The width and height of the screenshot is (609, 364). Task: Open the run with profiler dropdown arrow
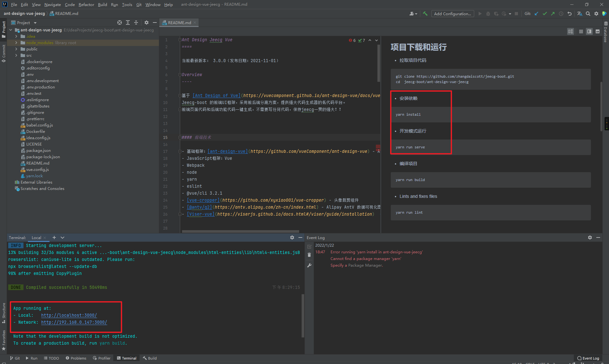click(510, 14)
